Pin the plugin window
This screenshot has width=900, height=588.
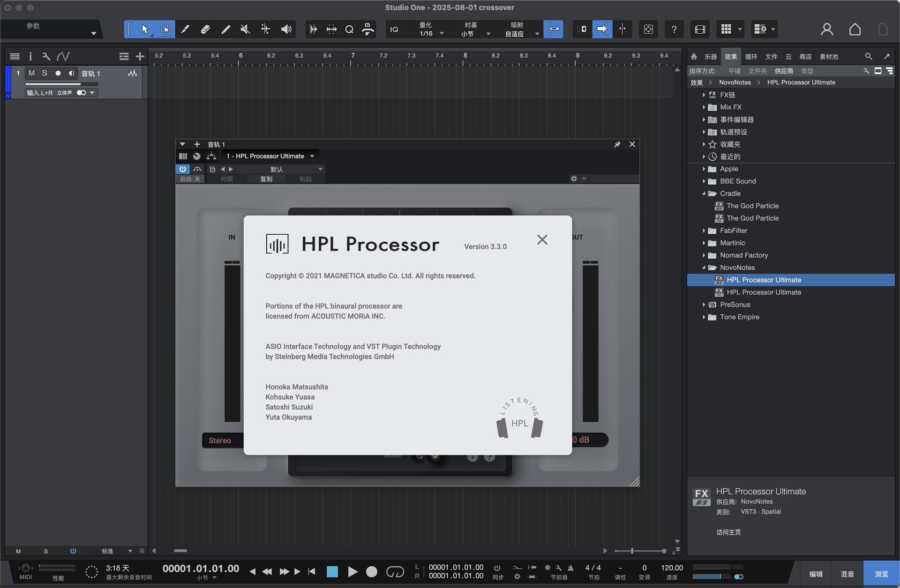[x=617, y=144]
